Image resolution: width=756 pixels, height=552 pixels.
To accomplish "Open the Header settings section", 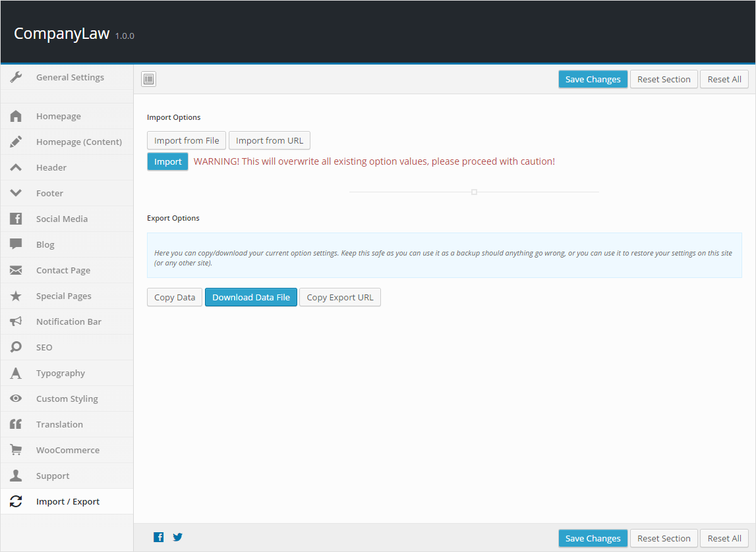I will tap(51, 167).
